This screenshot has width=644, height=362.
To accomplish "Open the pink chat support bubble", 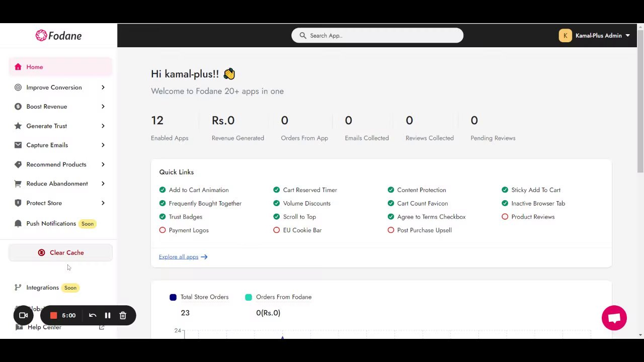I will [x=614, y=318].
